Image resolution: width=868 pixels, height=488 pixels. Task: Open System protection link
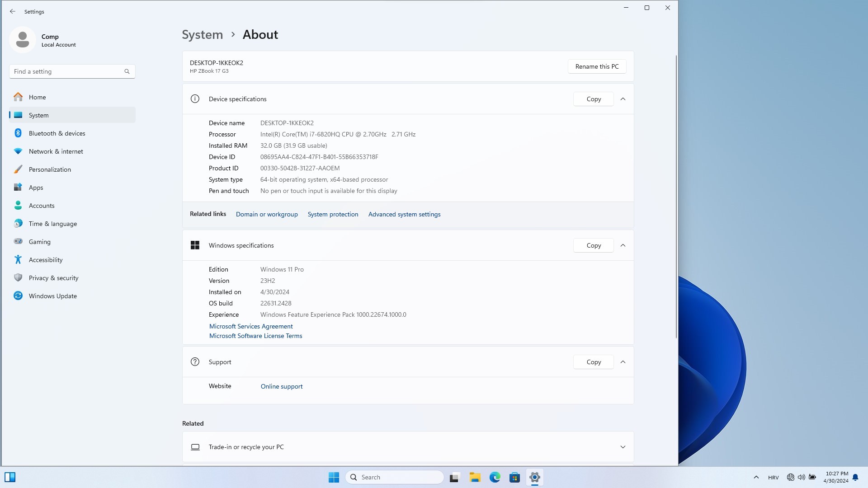pos(333,214)
